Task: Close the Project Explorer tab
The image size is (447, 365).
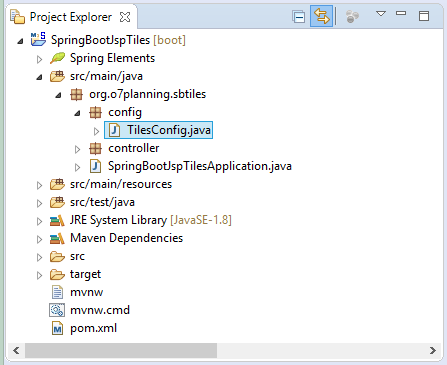Action: pyautogui.click(x=125, y=17)
